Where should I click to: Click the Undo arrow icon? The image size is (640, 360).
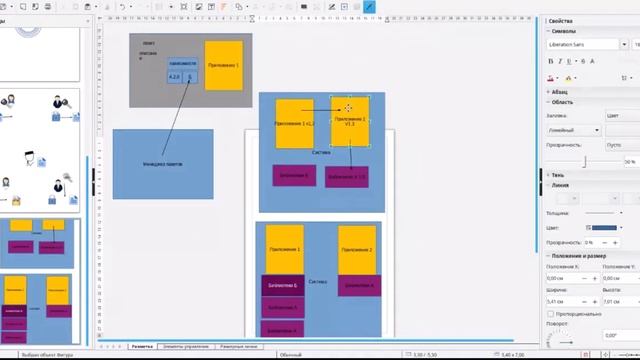point(122,7)
